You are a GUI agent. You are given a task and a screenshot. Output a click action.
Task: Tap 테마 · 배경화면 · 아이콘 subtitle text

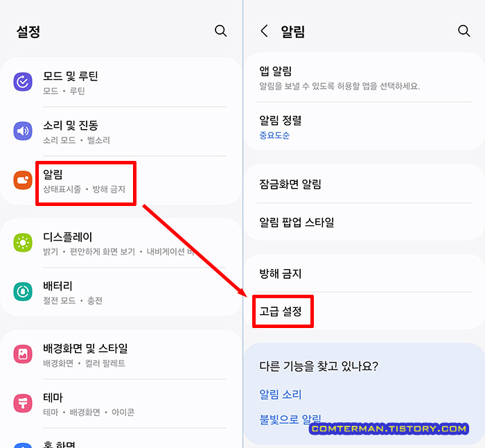(89, 412)
